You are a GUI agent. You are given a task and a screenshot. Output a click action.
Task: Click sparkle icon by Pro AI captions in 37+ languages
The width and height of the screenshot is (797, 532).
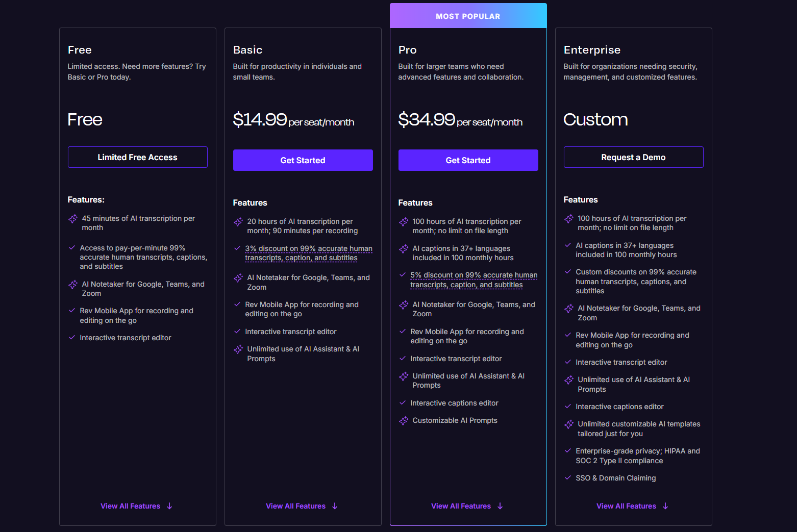point(404,249)
